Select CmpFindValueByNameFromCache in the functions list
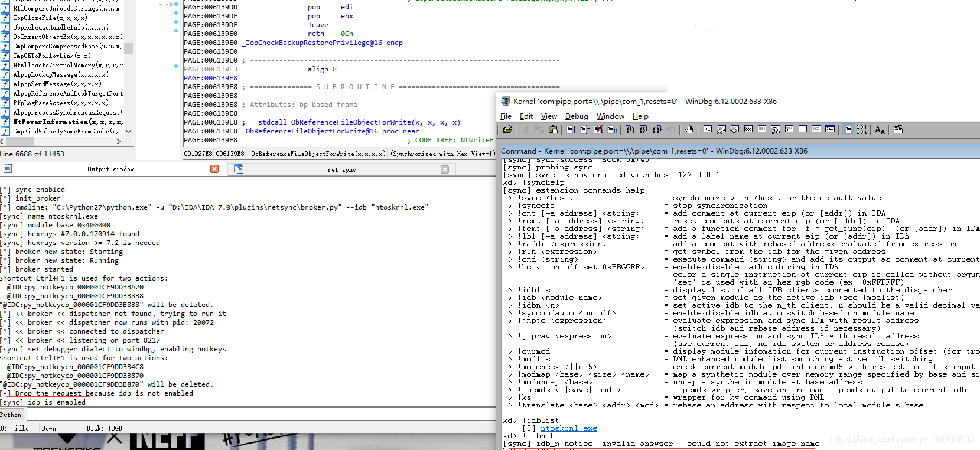Viewport: 980px width, 450px height. (68, 131)
